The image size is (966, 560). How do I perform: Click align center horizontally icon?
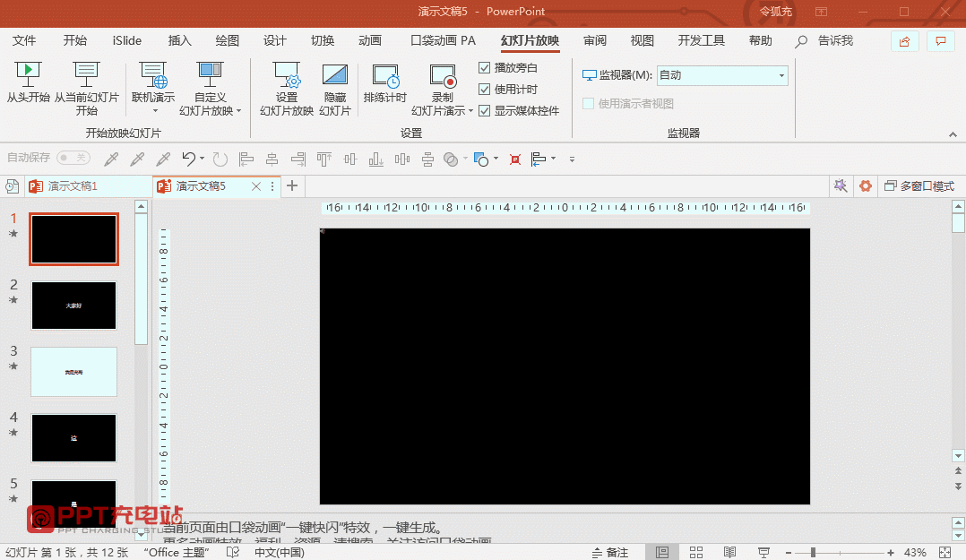pos(272,159)
